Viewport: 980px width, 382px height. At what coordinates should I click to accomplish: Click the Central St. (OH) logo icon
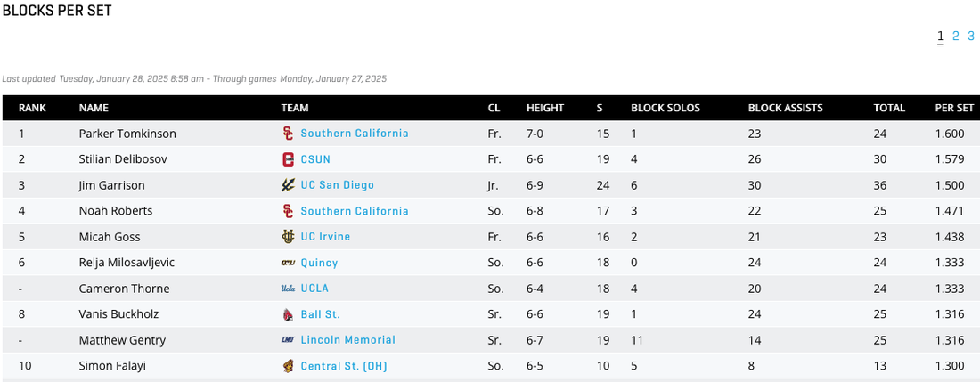[288, 366]
